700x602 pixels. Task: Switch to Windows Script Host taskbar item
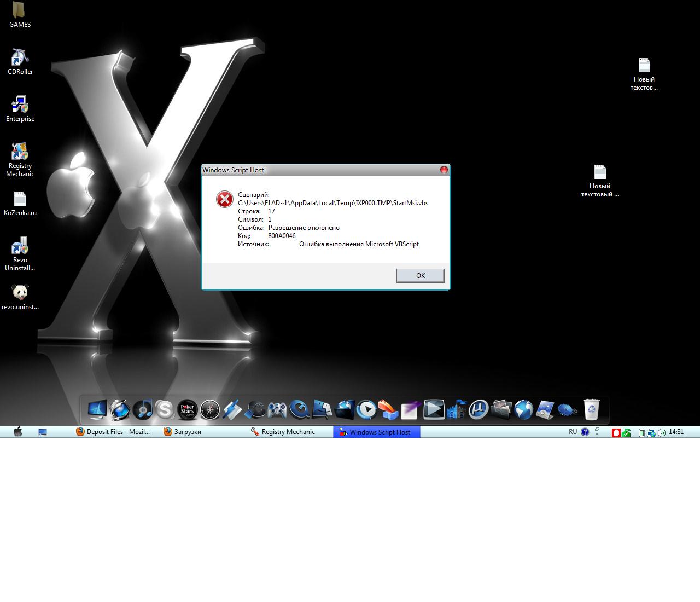pyautogui.click(x=376, y=432)
